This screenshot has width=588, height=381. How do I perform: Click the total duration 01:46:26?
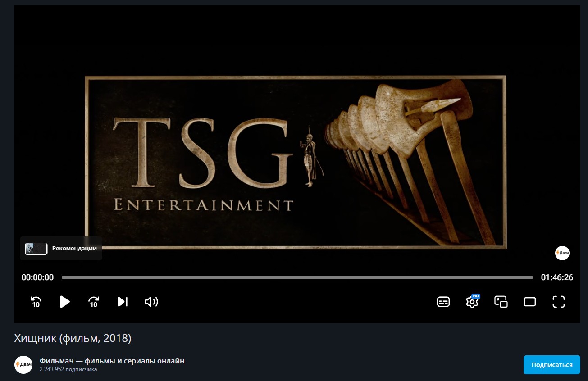point(557,277)
